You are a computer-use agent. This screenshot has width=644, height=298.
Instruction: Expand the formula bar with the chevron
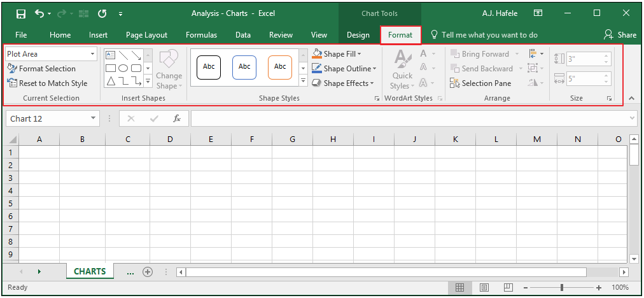[x=633, y=119]
